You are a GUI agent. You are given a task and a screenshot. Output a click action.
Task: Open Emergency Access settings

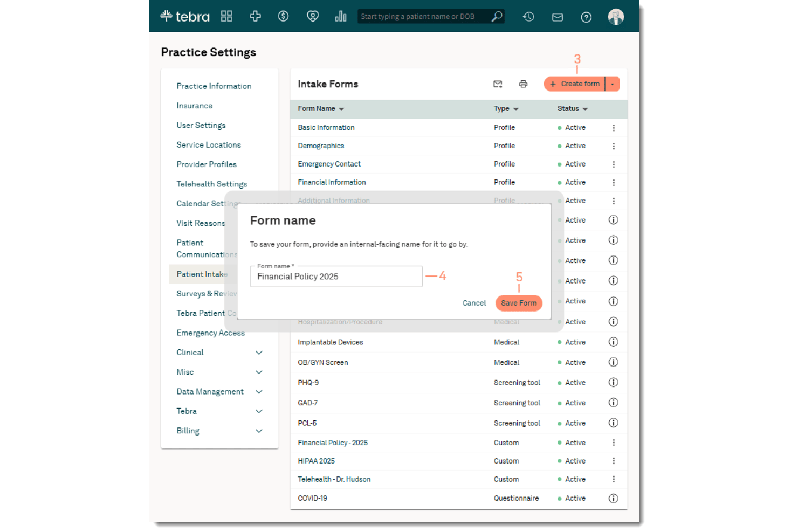[210, 333]
